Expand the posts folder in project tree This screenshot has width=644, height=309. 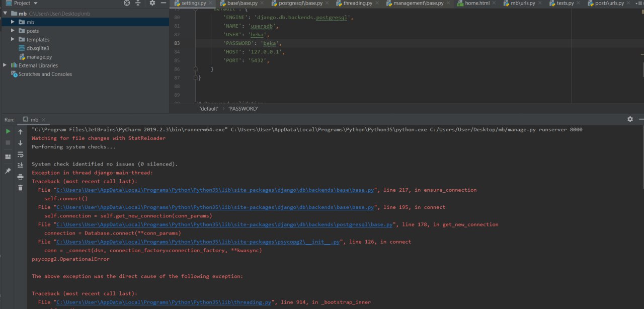coord(14,31)
